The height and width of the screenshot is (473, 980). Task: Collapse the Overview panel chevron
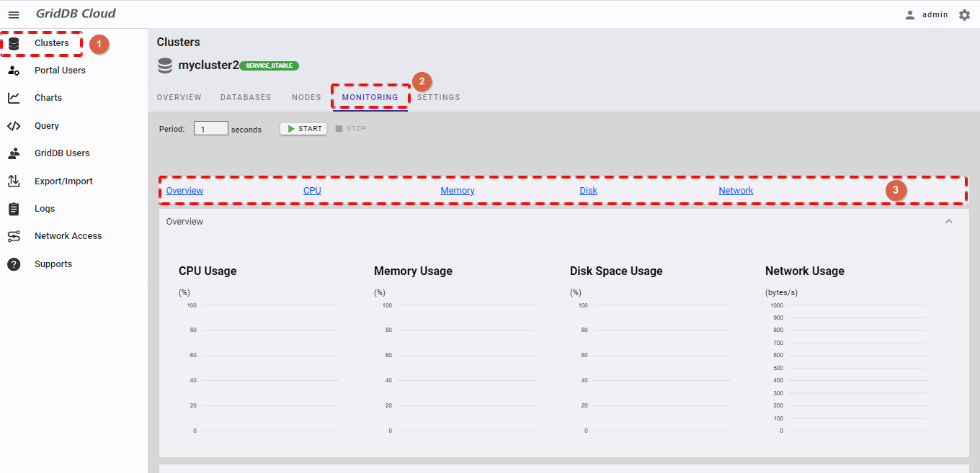(x=949, y=222)
